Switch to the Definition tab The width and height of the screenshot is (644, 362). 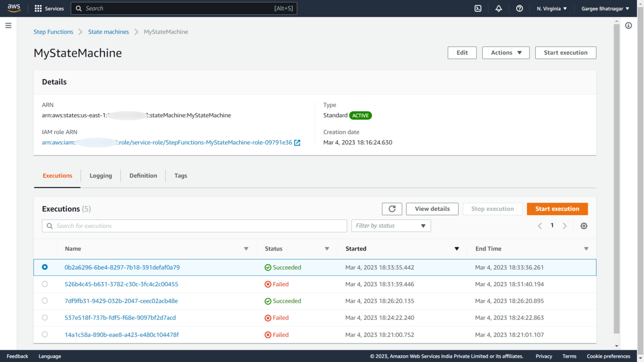[143, 176]
